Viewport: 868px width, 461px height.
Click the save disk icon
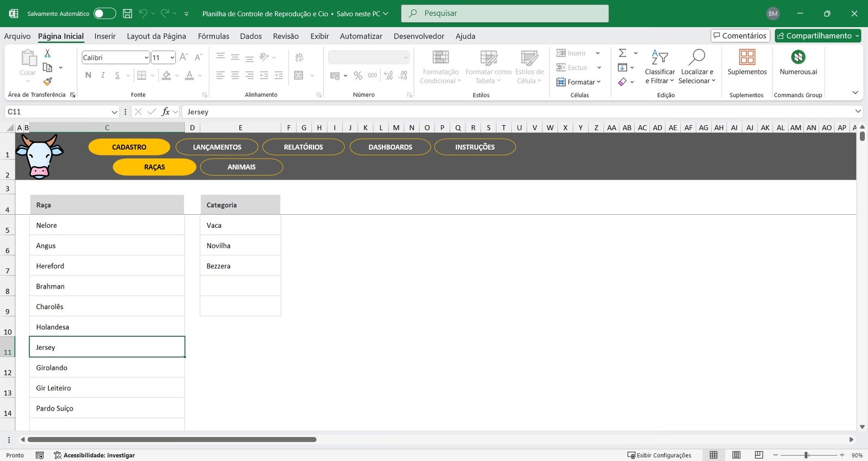coord(127,14)
